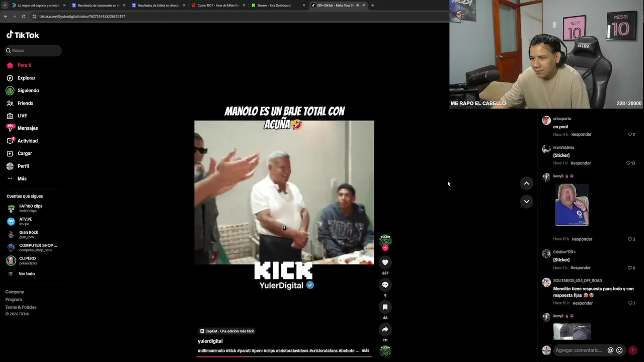This screenshot has width=644, height=362.
Task: Open the Cargar upload page
Action: pos(19,153)
